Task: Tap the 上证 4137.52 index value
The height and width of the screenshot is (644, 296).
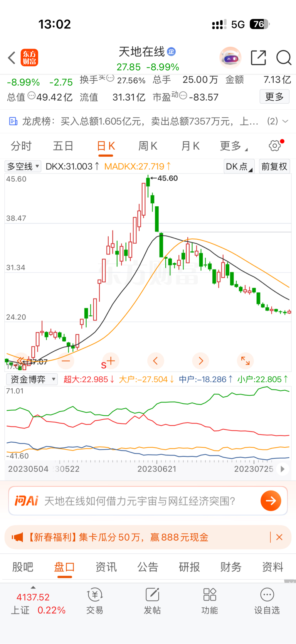Action: pos(33,597)
